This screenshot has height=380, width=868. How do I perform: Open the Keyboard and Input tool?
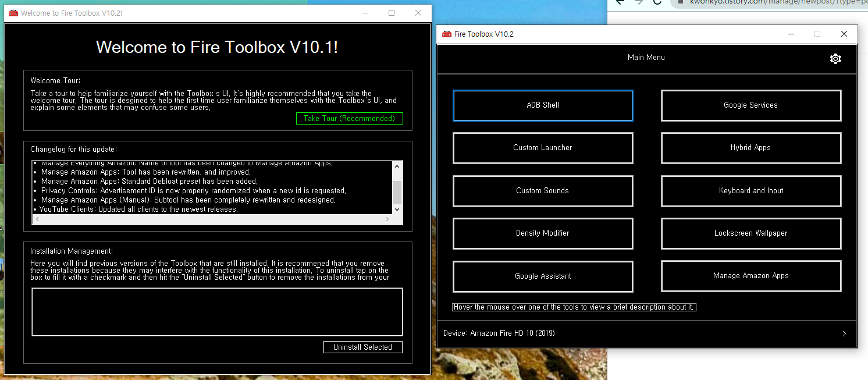(751, 191)
